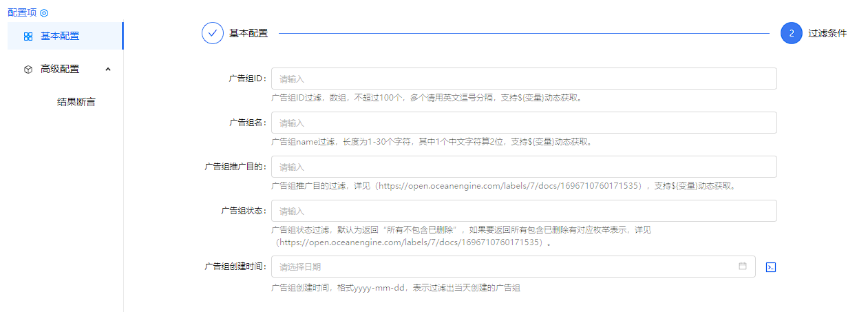
Task: Click the grid icon next to 基本配置
Action: point(28,37)
